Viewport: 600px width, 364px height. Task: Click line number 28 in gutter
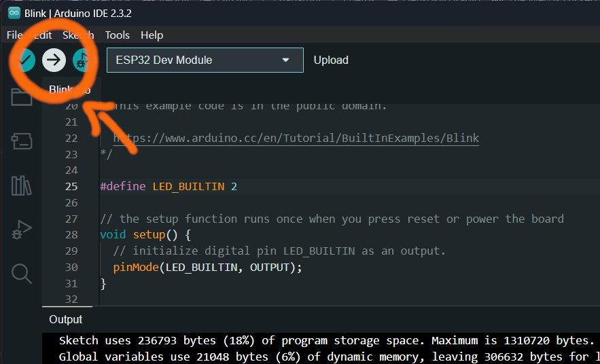71,234
